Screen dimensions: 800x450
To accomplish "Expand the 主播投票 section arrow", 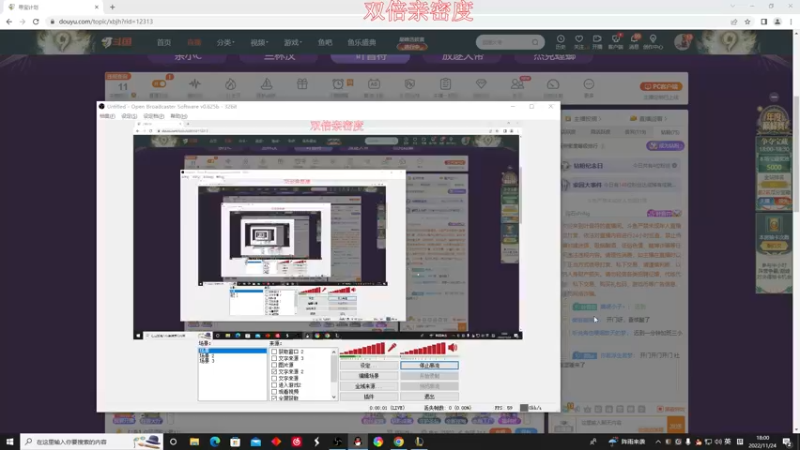I will [x=600, y=118].
